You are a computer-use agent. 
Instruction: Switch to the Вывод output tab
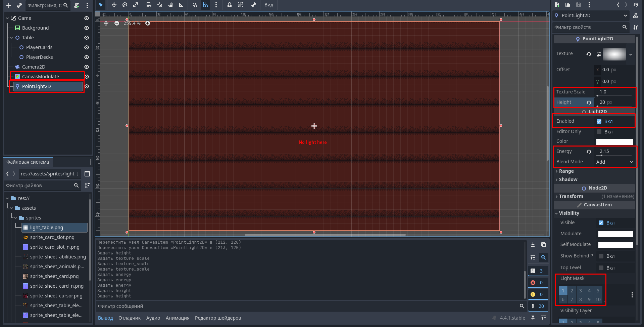click(105, 318)
